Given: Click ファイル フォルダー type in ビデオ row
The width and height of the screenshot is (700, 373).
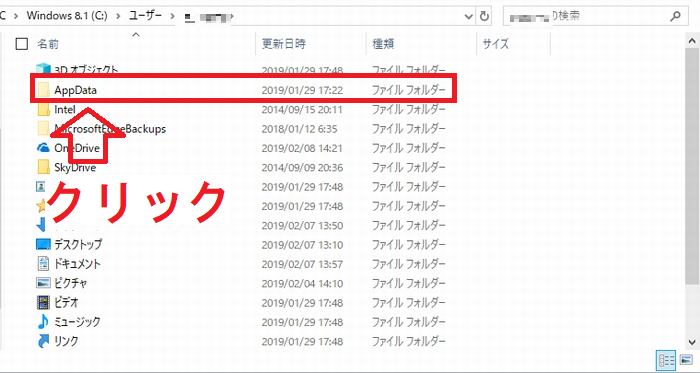Looking at the screenshot, I should 409,303.
